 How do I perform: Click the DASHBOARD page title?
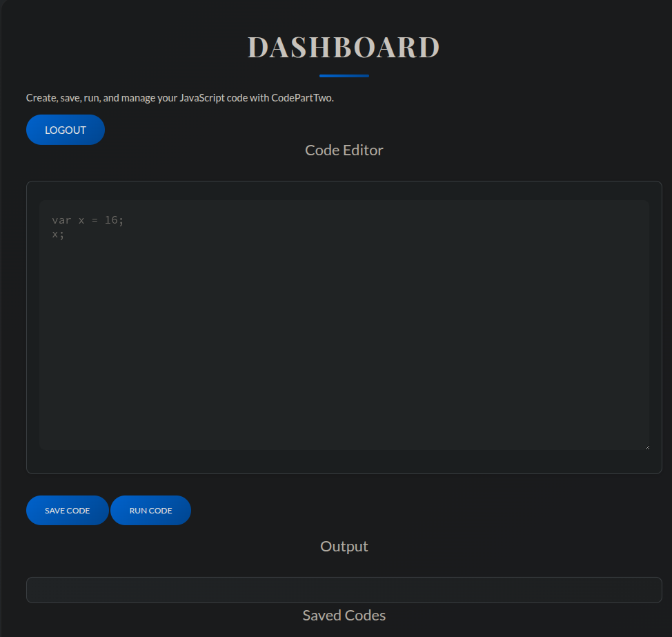[x=344, y=47]
